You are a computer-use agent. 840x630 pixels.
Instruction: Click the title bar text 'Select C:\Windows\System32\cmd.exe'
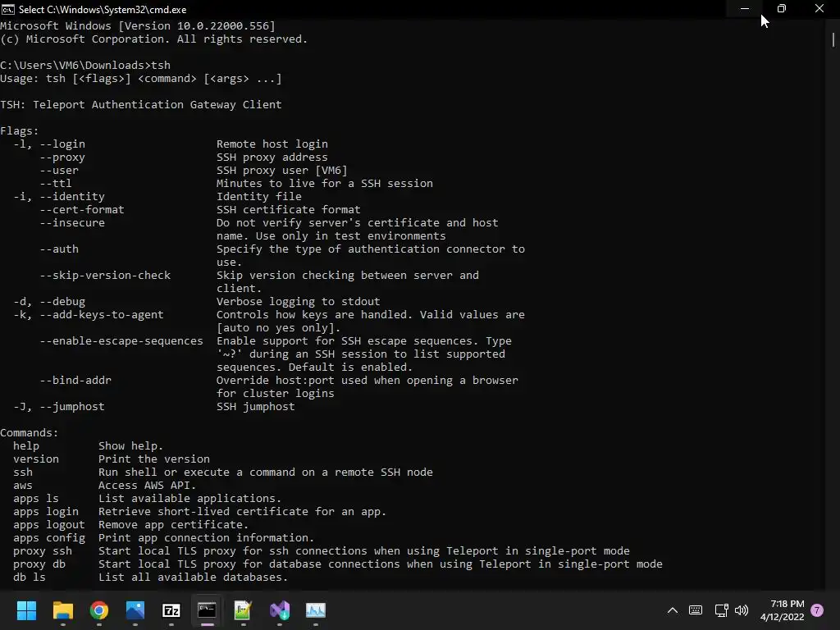[103, 10]
